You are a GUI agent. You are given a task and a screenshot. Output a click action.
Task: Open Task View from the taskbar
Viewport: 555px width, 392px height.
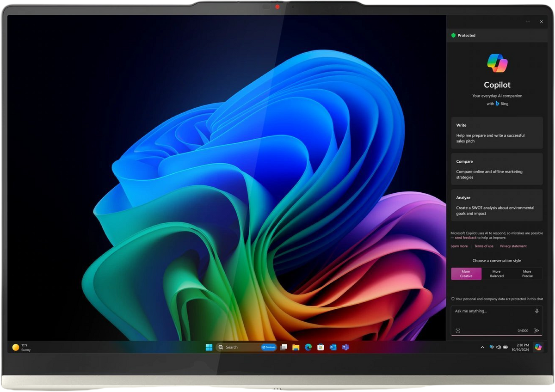pos(284,347)
